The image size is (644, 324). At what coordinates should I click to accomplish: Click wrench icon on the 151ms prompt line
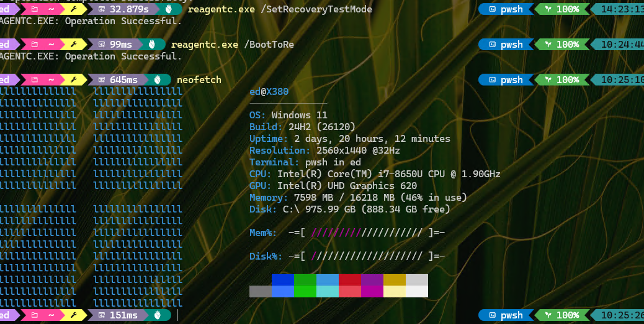pos(73,315)
